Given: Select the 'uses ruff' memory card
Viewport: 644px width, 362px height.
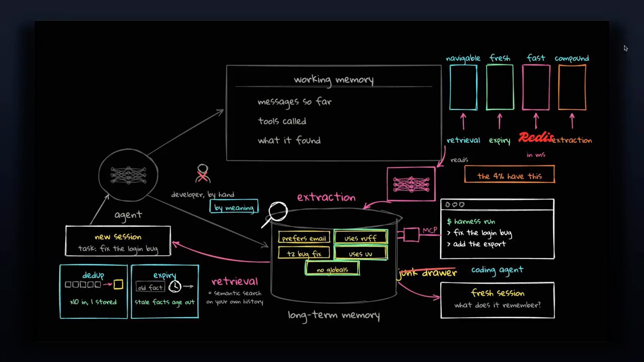Looking at the screenshot, I should (x=361, y=238).
